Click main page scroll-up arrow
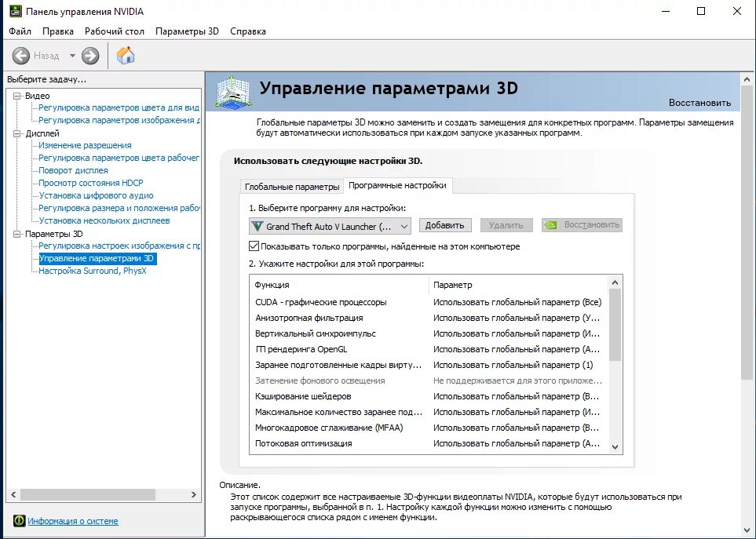Viewport: 756px width, 539px height. click(747, 79)
